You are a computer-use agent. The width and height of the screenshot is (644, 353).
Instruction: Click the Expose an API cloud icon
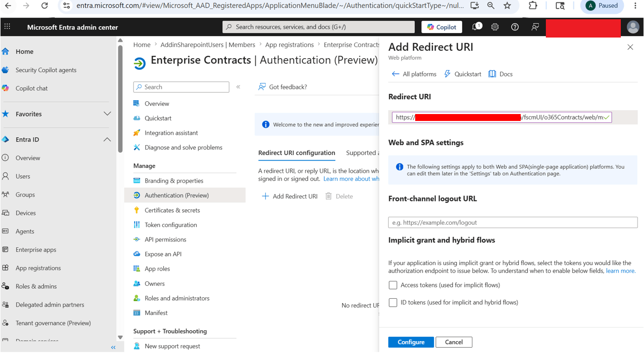(x=137, y=254)
